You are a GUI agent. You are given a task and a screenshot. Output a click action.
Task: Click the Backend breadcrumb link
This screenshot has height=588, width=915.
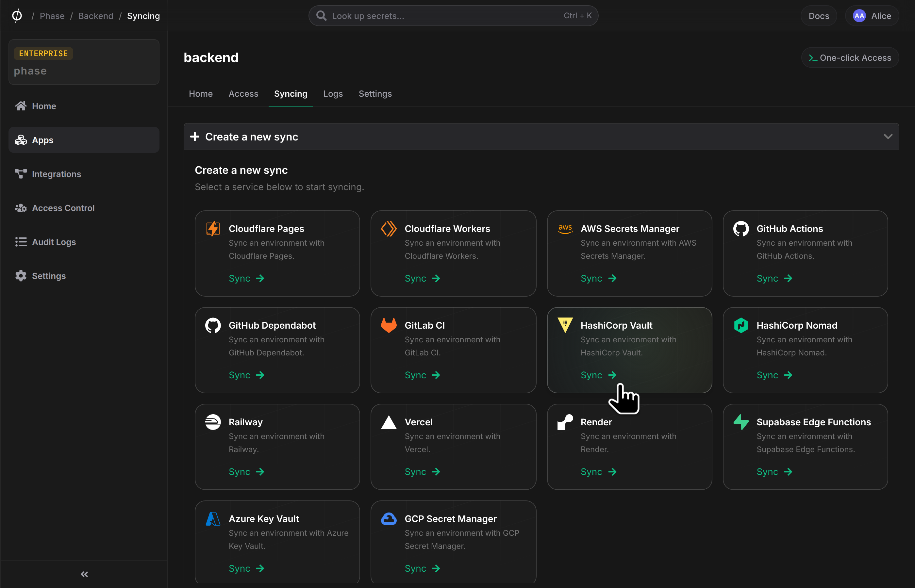point(96,16)
